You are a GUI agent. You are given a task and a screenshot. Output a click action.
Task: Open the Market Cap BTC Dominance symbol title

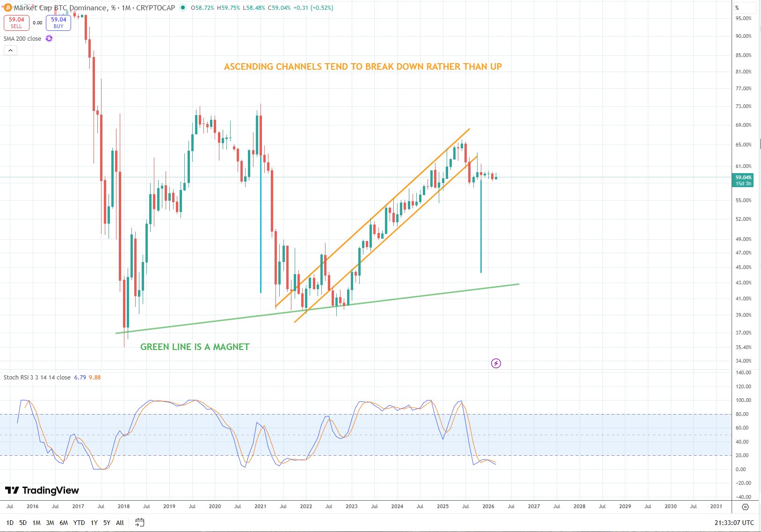(94, 7)
